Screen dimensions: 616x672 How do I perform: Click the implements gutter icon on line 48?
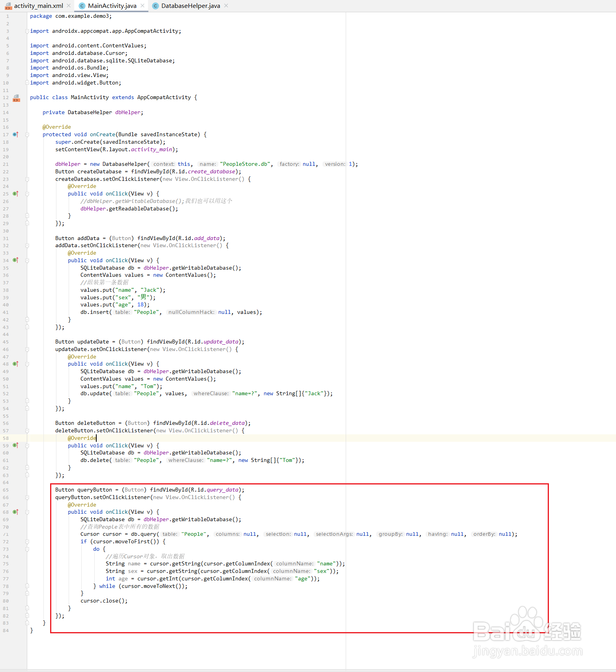15,364
